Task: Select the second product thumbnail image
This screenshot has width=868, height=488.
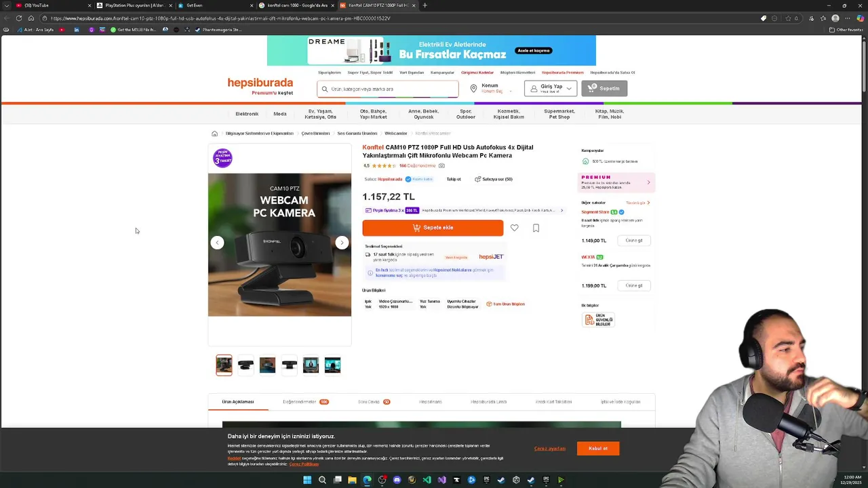Action: (245, 365)
